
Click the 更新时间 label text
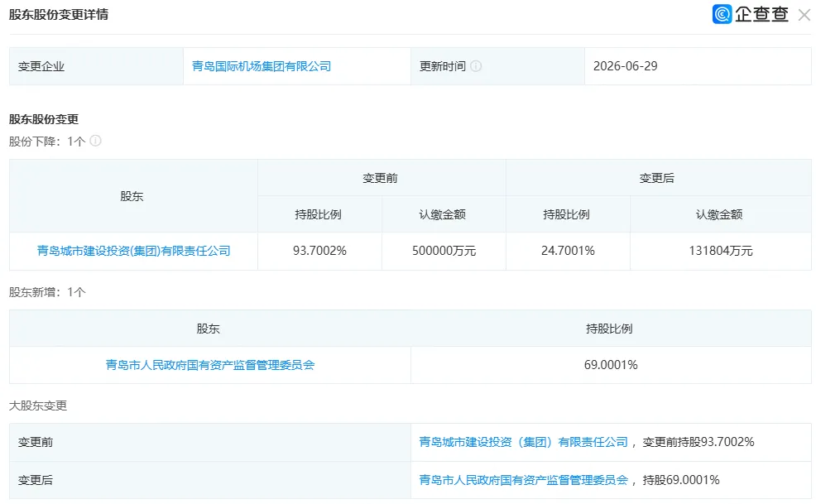coord(443,66)
